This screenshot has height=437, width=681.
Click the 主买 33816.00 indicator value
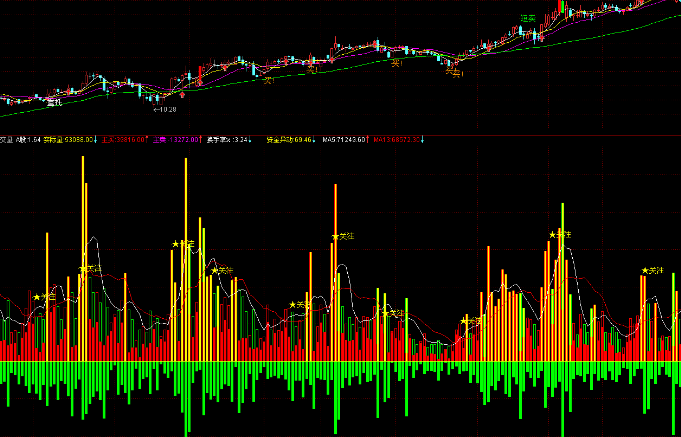tap(124, 140)
